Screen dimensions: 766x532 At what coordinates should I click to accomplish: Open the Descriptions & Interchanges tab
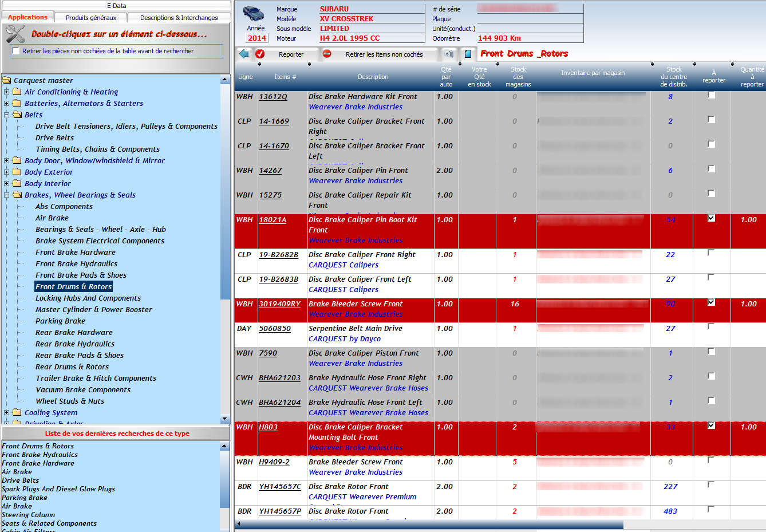tap(179, 18)
